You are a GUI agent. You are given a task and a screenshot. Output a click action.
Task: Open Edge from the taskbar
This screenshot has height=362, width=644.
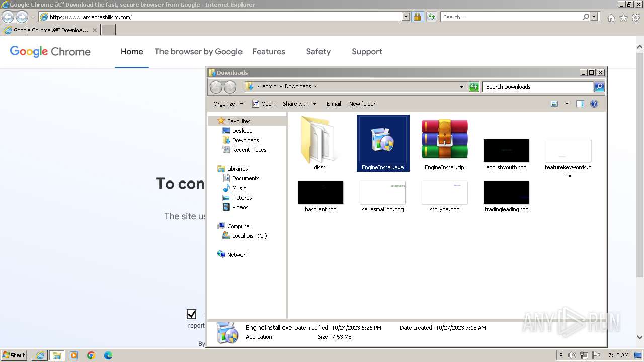coord(108,355)
